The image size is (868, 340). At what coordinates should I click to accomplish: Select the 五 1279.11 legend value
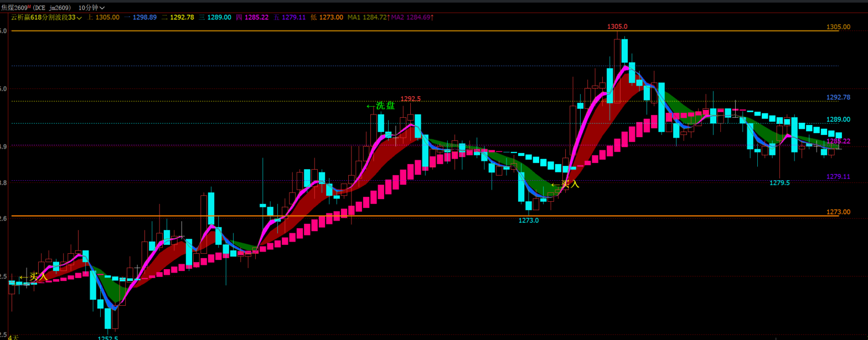click(290, 18)
